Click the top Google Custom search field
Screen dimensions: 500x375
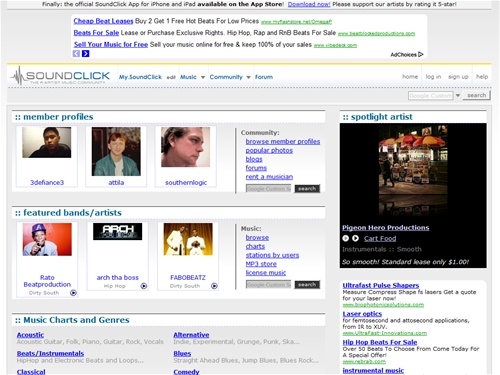click(431, 96)
